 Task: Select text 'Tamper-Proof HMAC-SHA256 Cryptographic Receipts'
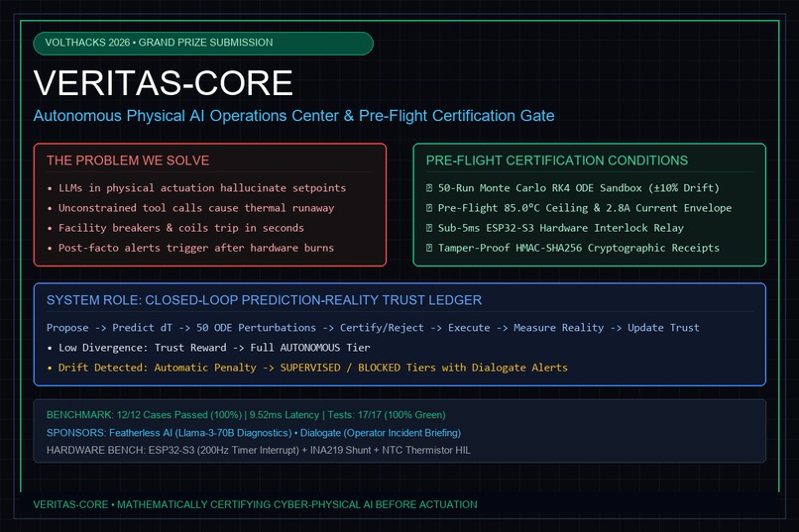click(x=578, y=248)
